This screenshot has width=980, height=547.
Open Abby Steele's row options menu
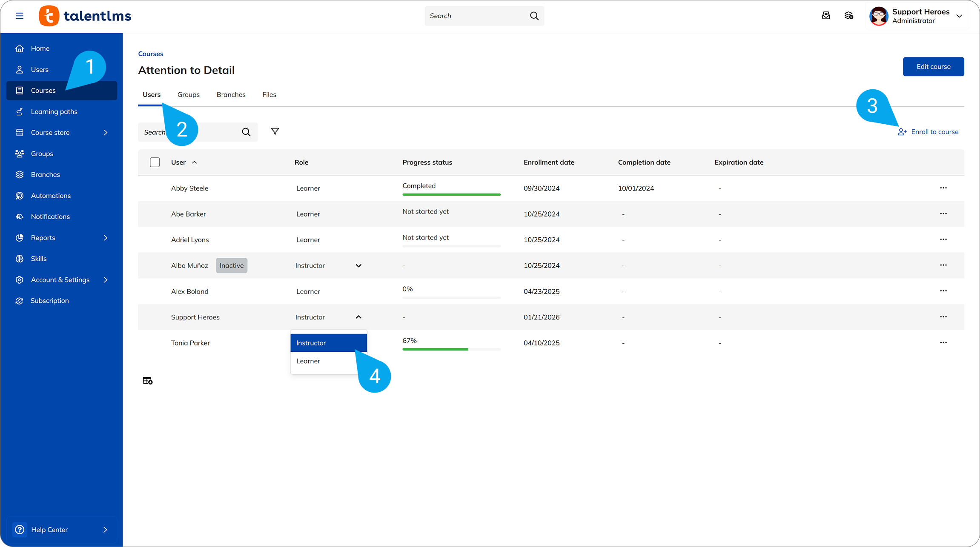tap(943, 188)
